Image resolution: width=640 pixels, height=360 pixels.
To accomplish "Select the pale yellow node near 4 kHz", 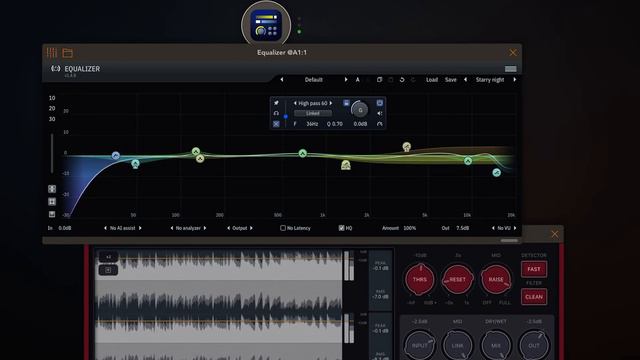I will point(407,147).
